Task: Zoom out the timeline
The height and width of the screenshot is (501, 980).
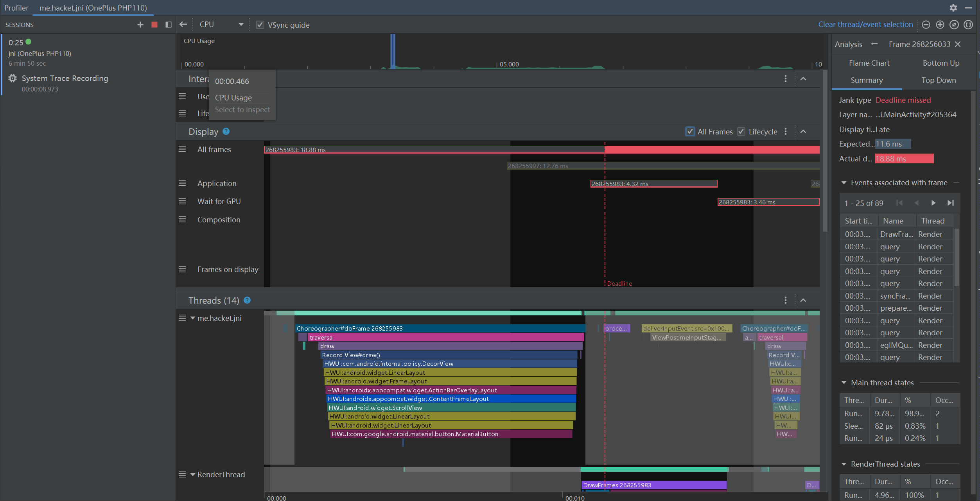Action: [x=926, y=25]
